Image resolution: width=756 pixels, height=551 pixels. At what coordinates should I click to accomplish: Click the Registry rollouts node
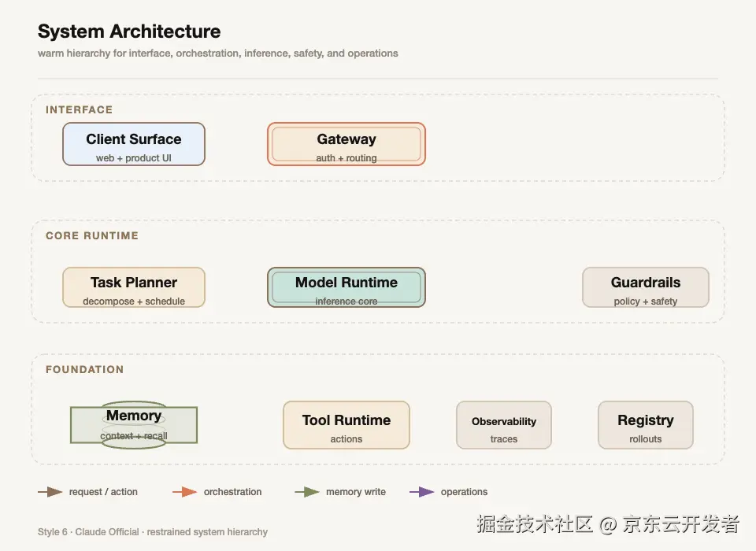(x=646, y=425)
